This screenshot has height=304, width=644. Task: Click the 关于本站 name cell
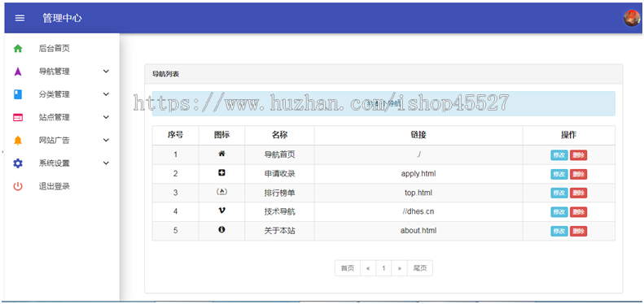279,231
